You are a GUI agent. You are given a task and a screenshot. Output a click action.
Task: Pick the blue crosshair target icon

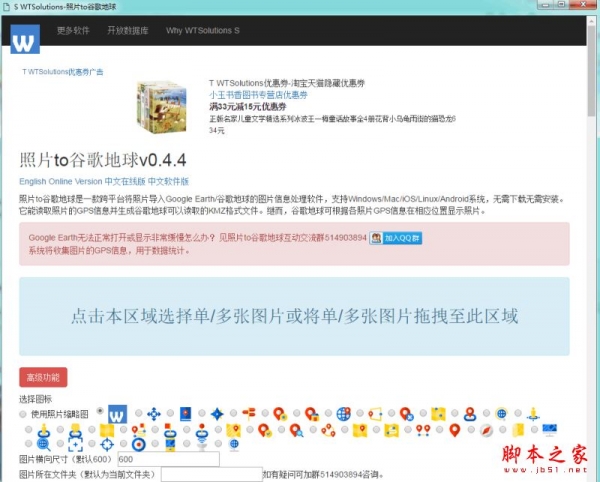coord(107,445)
